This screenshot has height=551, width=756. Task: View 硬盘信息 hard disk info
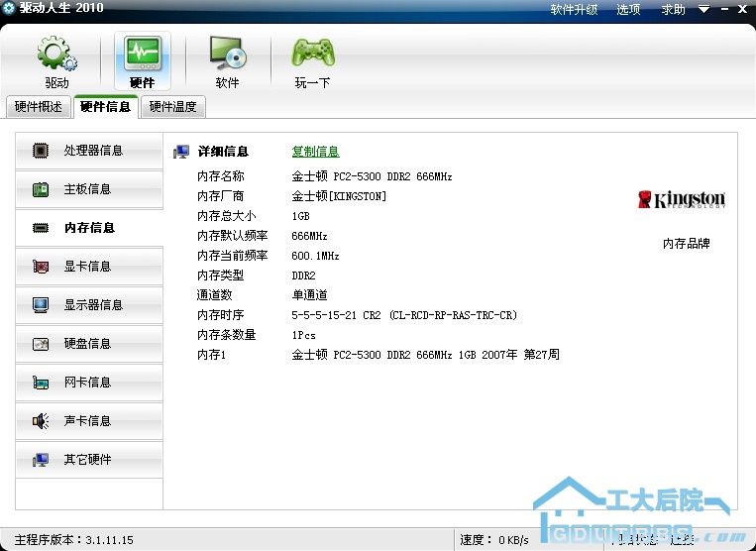(89, 344)
